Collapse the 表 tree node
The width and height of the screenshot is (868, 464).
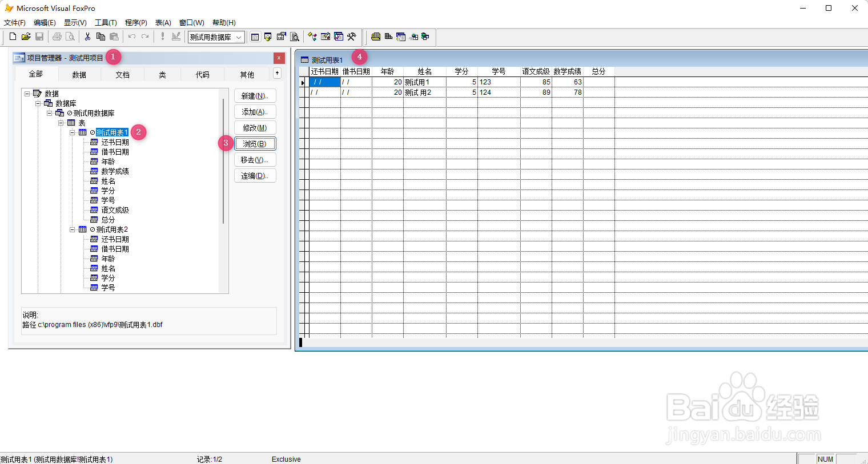tap(61, 123)
